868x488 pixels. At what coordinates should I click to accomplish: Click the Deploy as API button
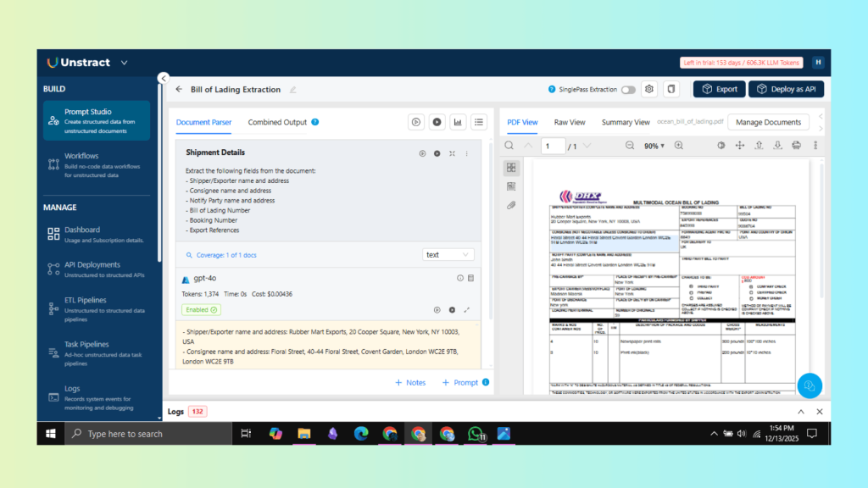pyautogui.click(x=786, y=89)
